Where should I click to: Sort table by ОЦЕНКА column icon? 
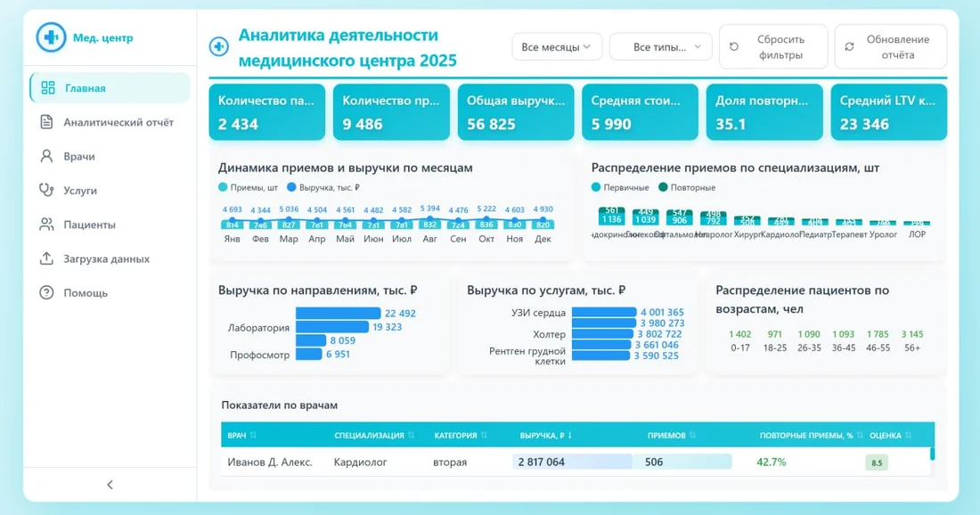pyautogui.click(x=908, y=435)
